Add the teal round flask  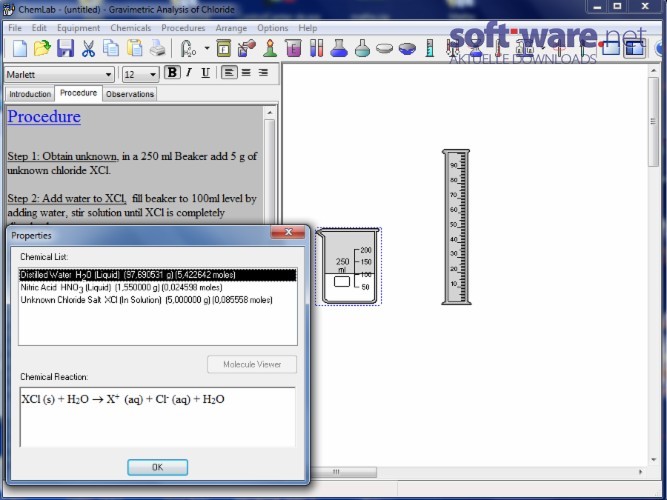coord(362,48)
